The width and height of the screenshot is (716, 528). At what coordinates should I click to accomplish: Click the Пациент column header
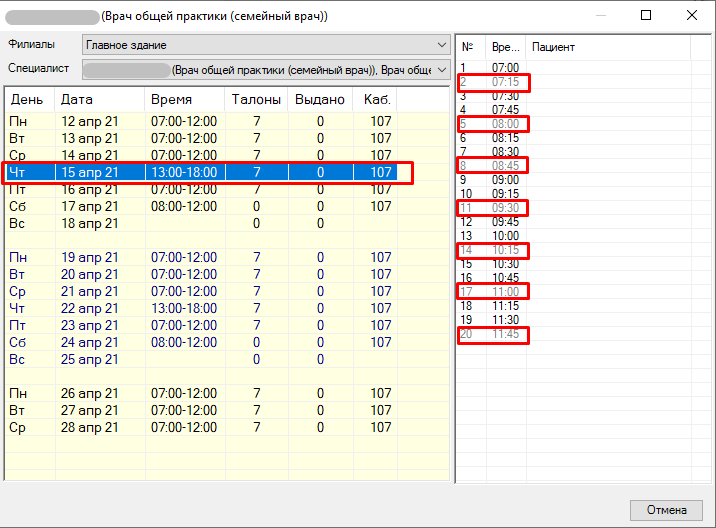point(608,47)
